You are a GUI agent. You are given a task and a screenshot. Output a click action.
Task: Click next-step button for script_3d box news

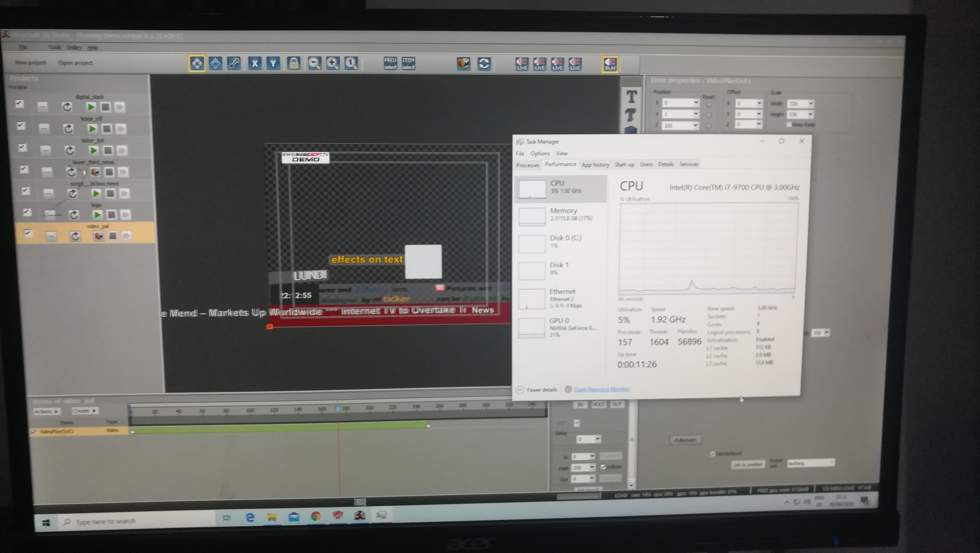[124, 194]
